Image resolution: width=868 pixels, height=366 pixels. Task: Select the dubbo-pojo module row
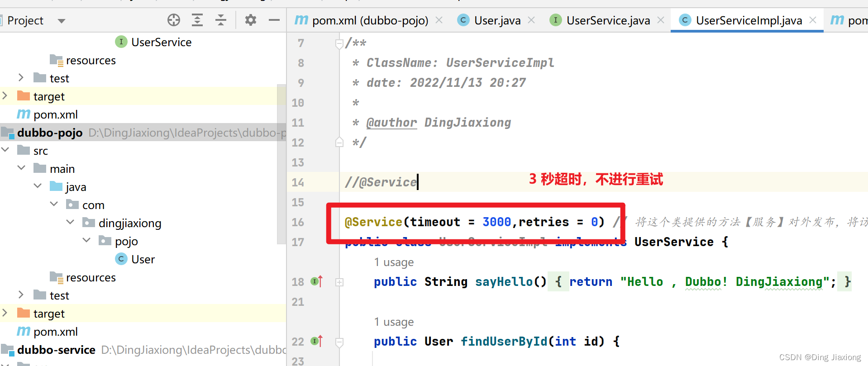point(143,133)
